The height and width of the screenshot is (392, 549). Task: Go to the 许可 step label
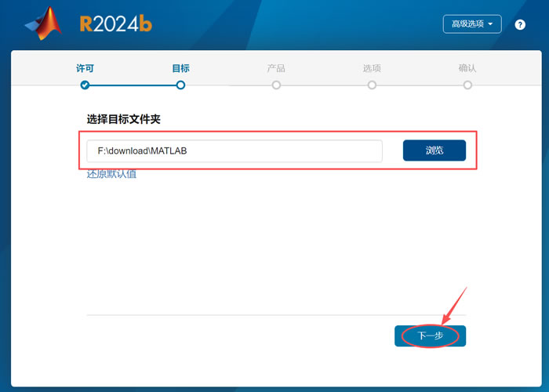[85, 68]
